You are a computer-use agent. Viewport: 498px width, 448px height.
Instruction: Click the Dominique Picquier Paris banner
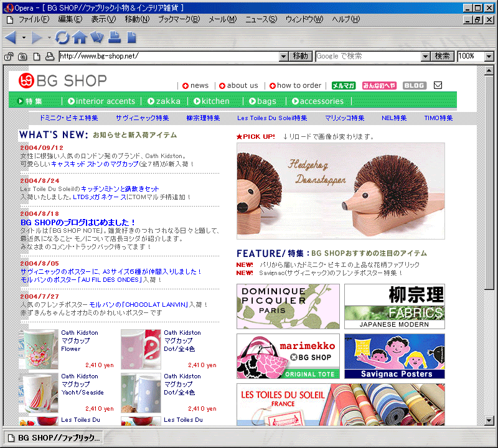click(288, 306)
